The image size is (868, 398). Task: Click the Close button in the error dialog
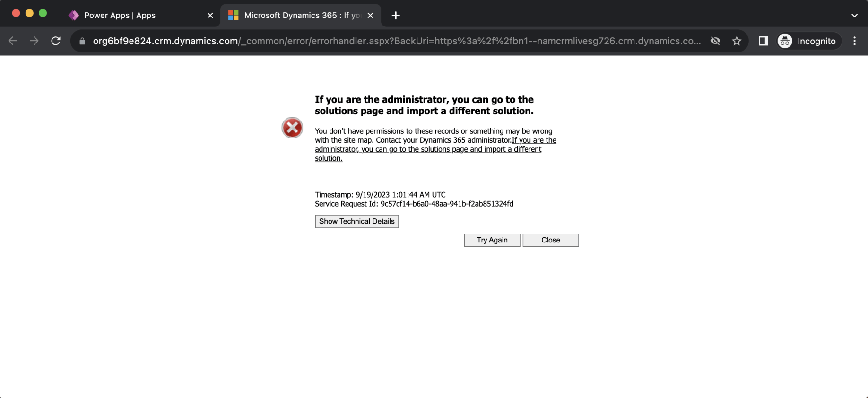tap(550, 240)
